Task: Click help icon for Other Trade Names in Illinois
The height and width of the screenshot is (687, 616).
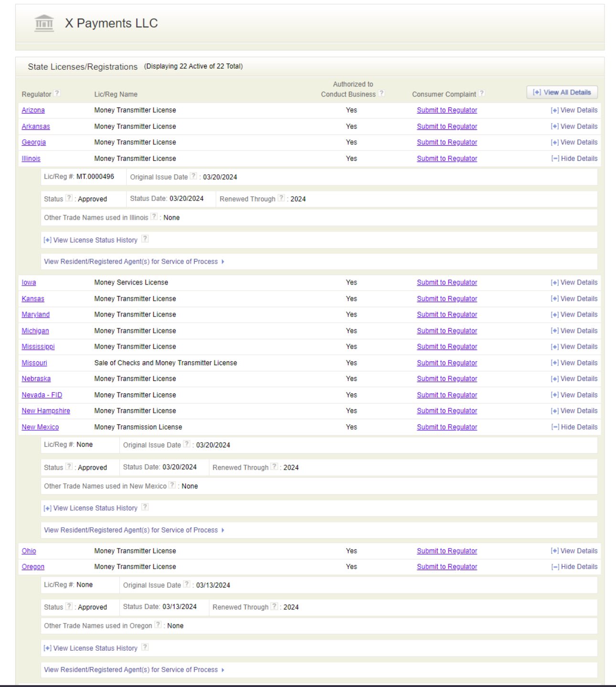Action: click(x=154, y=216)
